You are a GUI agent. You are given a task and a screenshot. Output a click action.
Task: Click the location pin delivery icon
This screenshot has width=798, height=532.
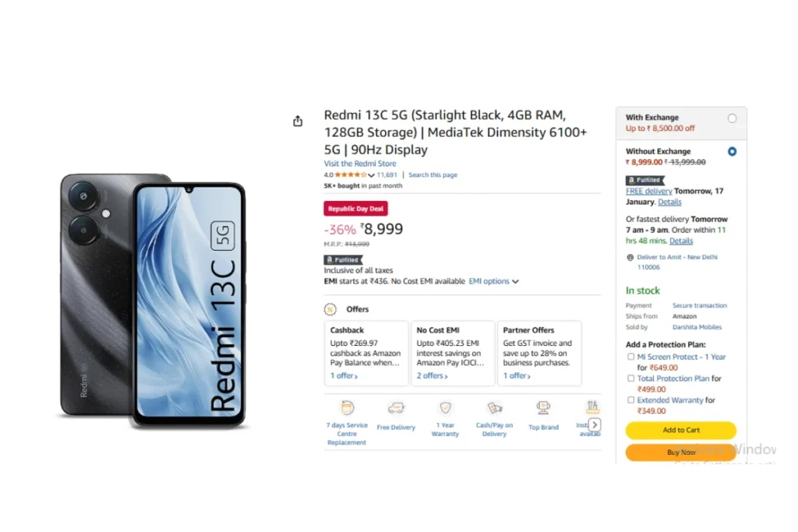630,257
